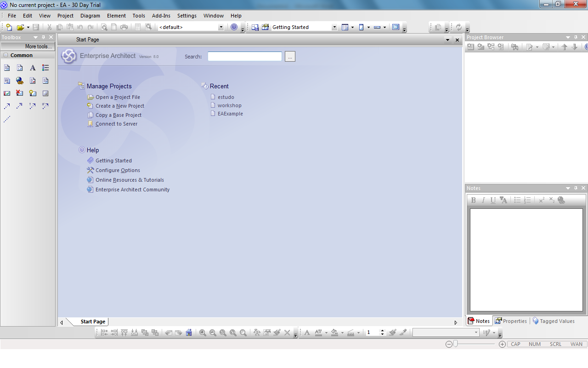Open the Settings menu
The image size is (588, 368).
(187, 16)
